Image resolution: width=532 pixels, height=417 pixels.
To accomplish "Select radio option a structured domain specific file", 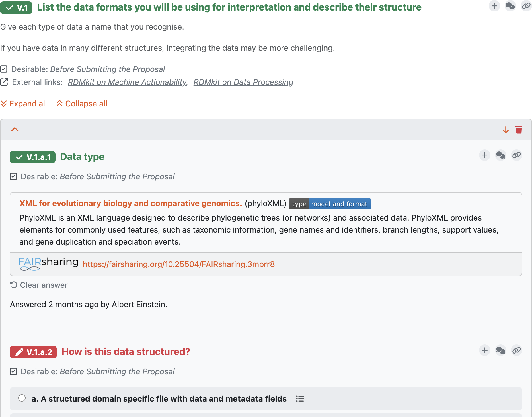I will click(x=22, y=398).
